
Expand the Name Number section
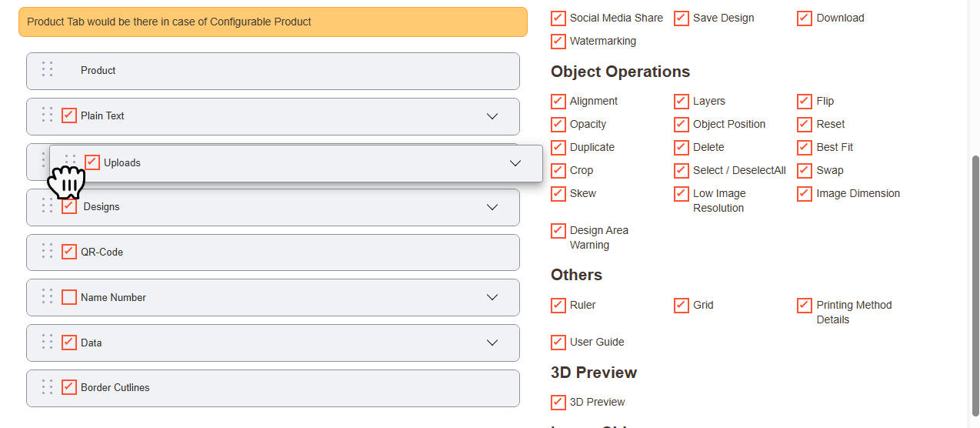tap(492, 297)
